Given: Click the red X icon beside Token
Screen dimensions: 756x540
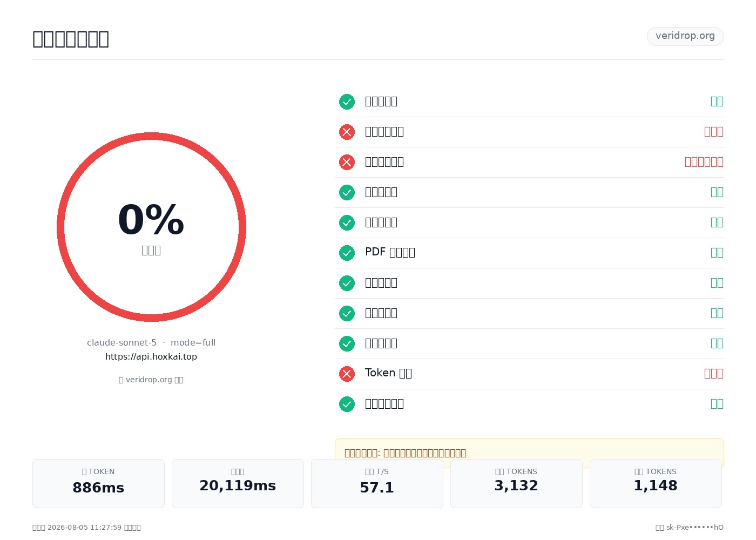Looking at the screenshot, I should [347, 374].
